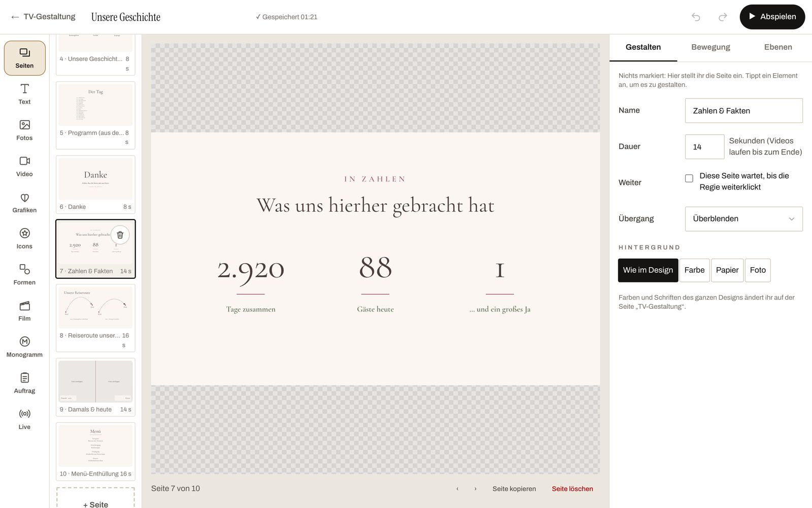Click the Name input field

tap(744, 111)
